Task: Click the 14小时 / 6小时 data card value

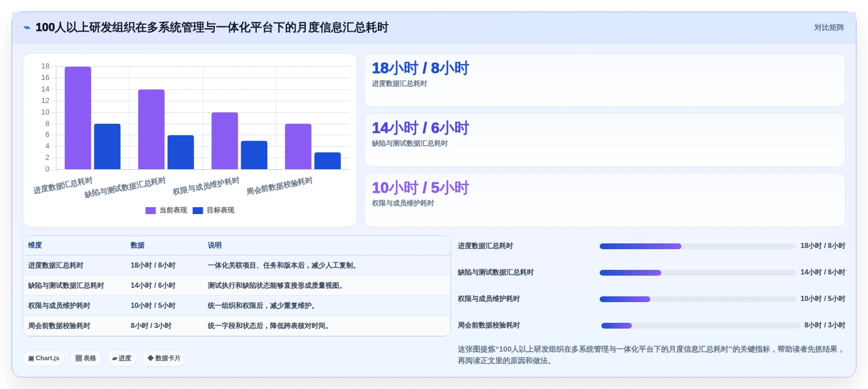Action: (420, 128)
